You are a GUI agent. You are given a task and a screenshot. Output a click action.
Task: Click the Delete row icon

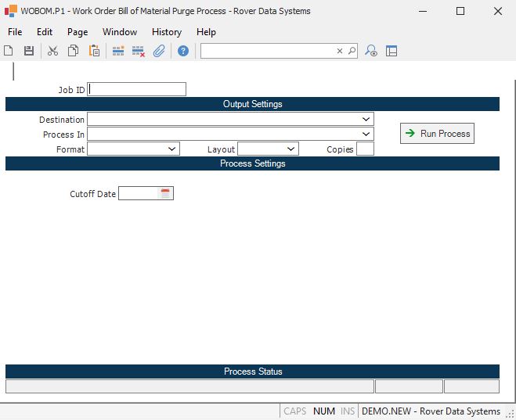coord(139,51)
